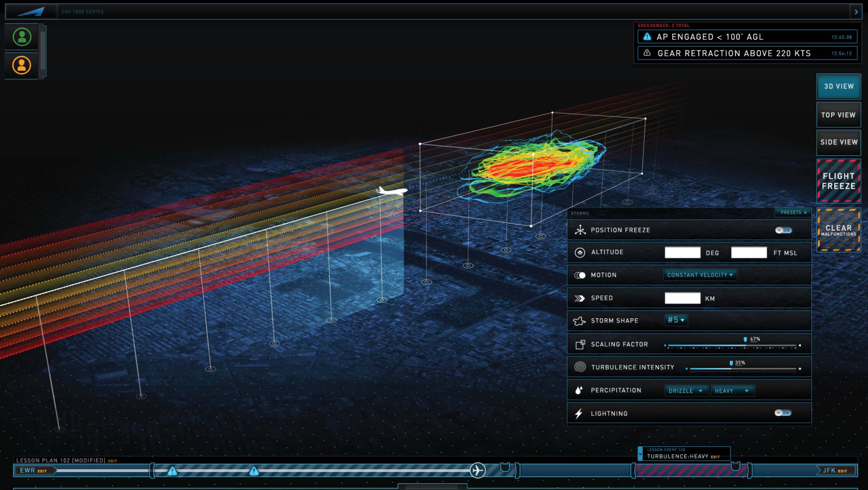Click the precipitation droplet icon
The height and width of the screenshot is (490, 868).
[x=579, y=390]
